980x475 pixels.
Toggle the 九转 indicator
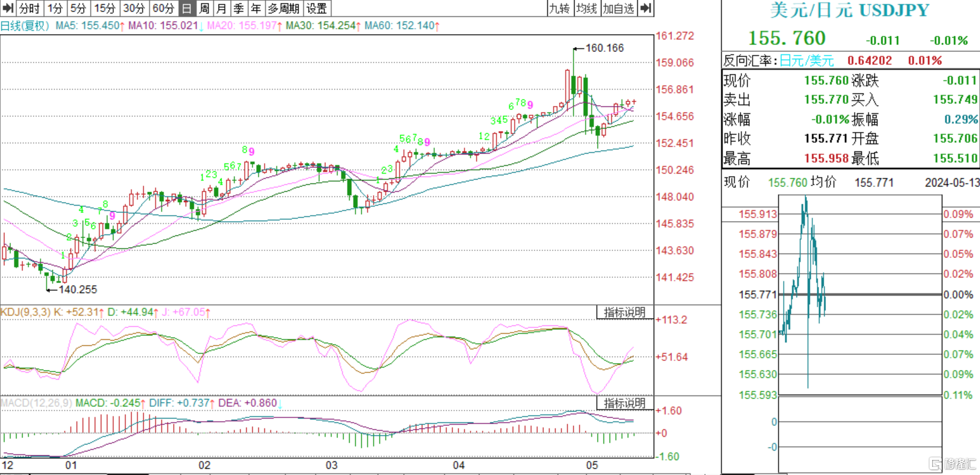click(559, 8)
